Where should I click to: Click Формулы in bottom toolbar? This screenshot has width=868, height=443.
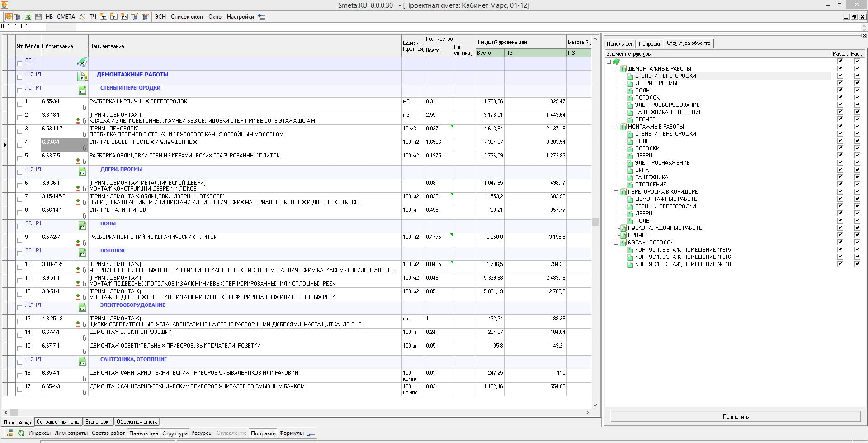tap(292, 433)
